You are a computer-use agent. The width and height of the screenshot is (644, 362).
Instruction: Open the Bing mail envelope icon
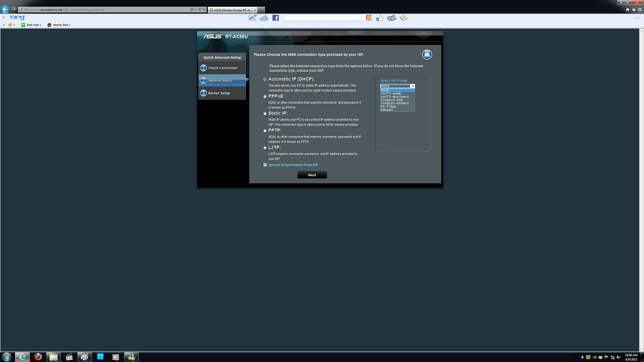click(x=264, y=18)
